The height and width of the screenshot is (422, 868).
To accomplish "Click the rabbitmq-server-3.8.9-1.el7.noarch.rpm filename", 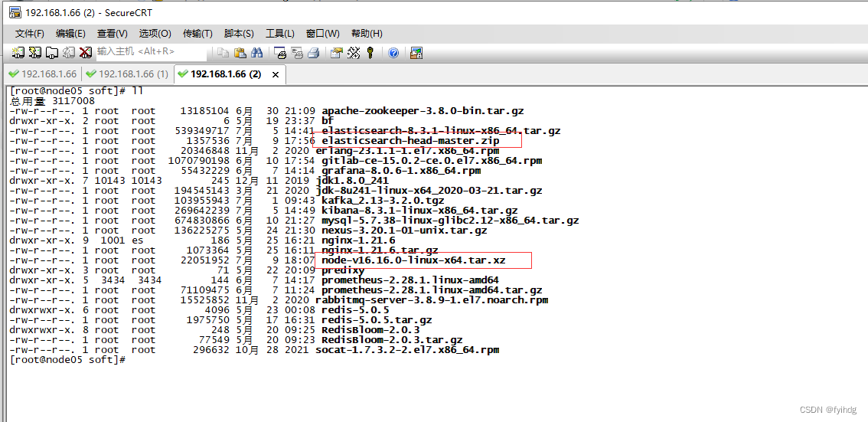I will pos(432,300).
